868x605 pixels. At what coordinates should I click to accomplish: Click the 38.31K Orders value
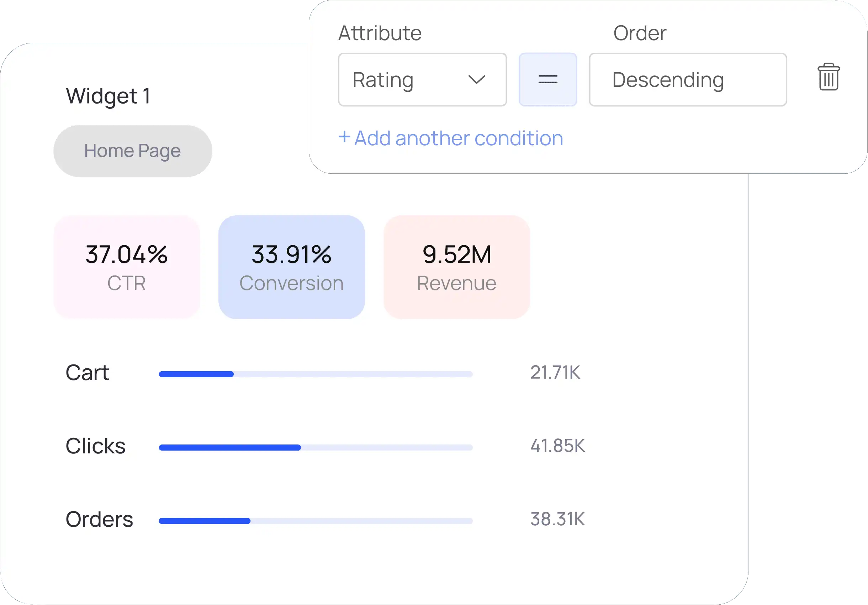pos(557,519)
